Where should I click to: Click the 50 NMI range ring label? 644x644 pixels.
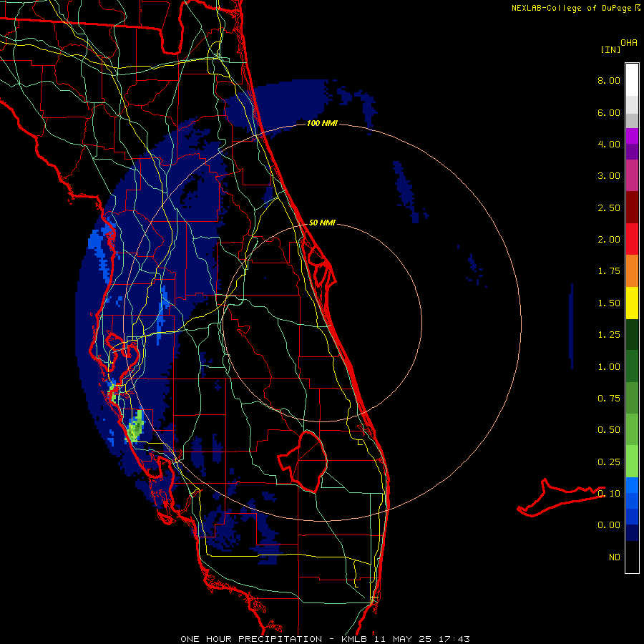(322, 223)
